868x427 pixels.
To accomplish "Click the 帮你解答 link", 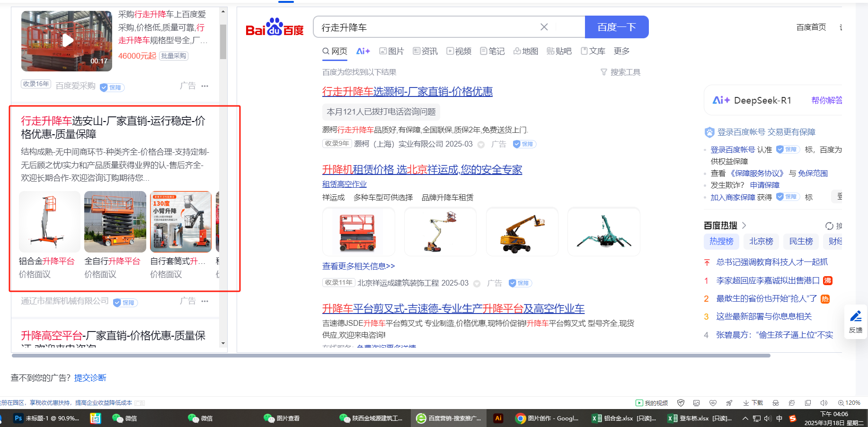I will click(827, 100).
